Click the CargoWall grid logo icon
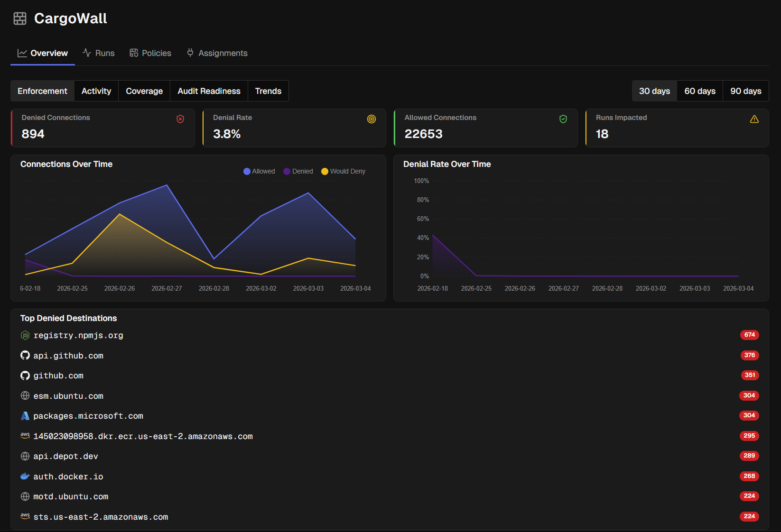This screenshot has height=532, width=781. click(19, 18)
